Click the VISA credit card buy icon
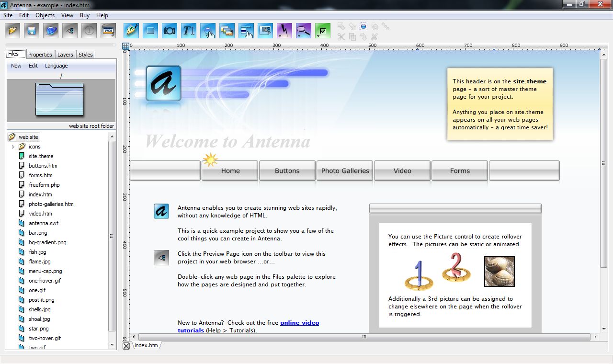The height and width of the screenshot is (364, 613). click(108, 31)
